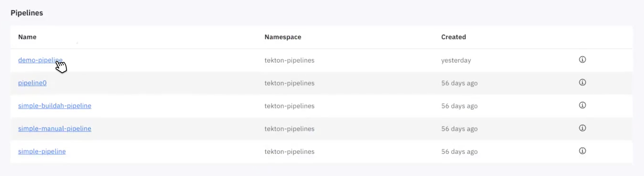Open the pipeline0 pipeline

32,83
